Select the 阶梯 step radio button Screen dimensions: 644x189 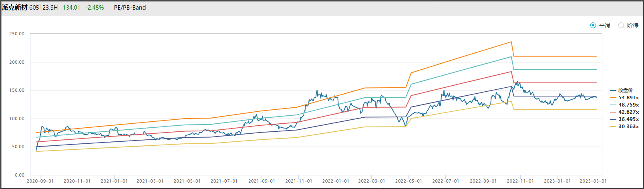[x=621, y=25]
